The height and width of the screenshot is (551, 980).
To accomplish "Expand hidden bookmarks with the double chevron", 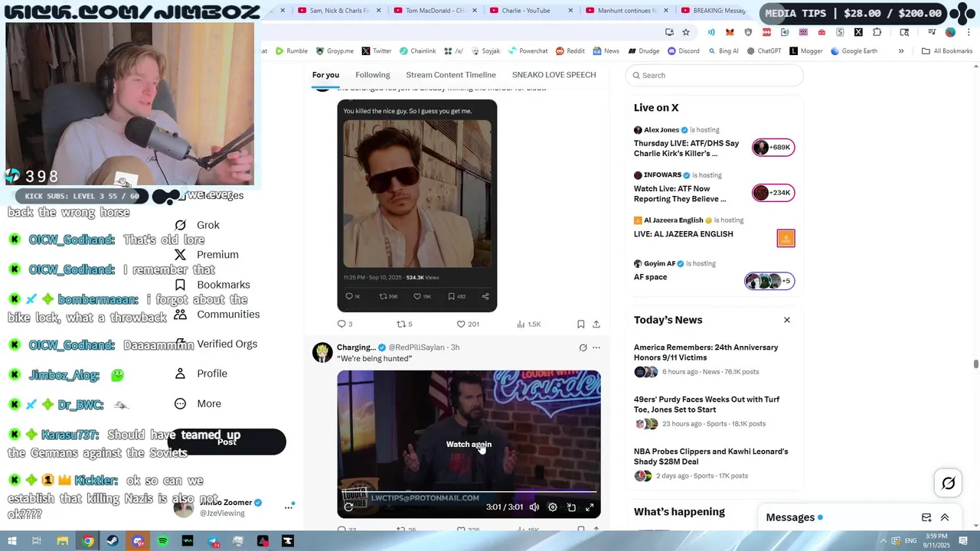I will pos(901,51).
